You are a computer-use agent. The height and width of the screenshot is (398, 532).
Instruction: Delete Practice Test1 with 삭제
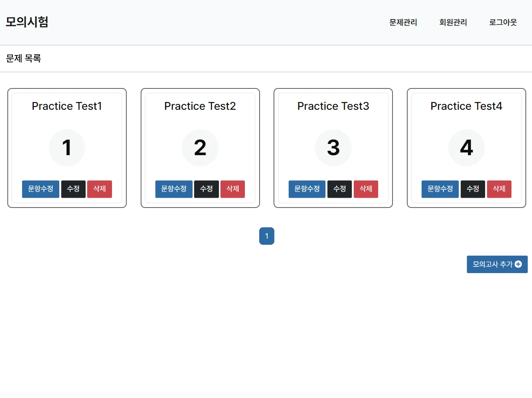click(x=100, y=189)
